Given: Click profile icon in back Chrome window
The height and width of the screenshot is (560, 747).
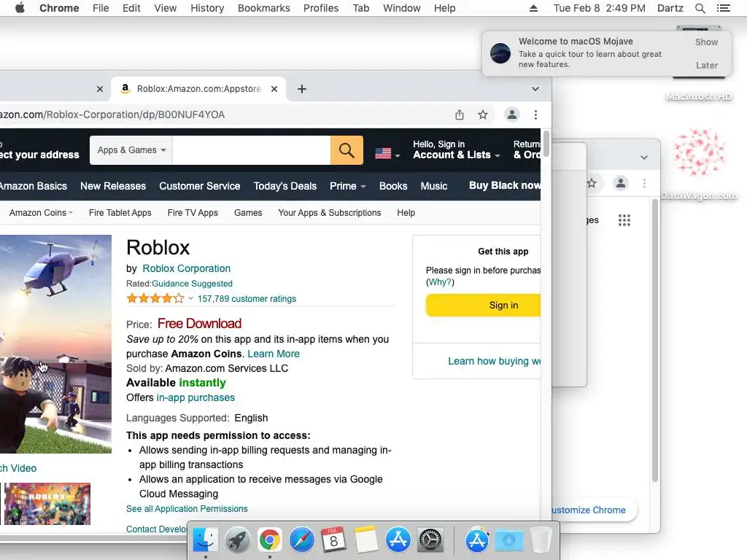Looking at the screenshot, I should (x=620, y=183).
